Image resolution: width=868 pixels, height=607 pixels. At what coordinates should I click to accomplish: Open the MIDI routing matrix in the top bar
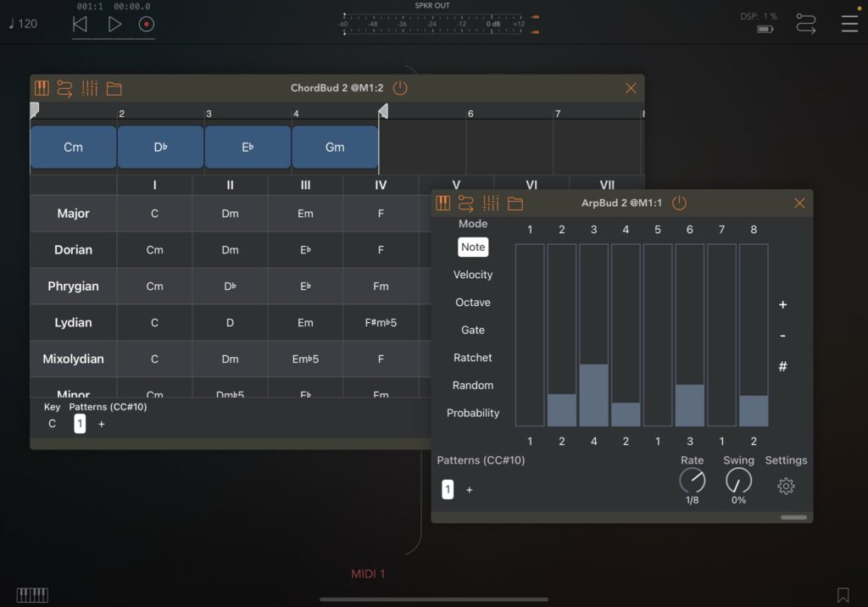click(x=805, y=23)
